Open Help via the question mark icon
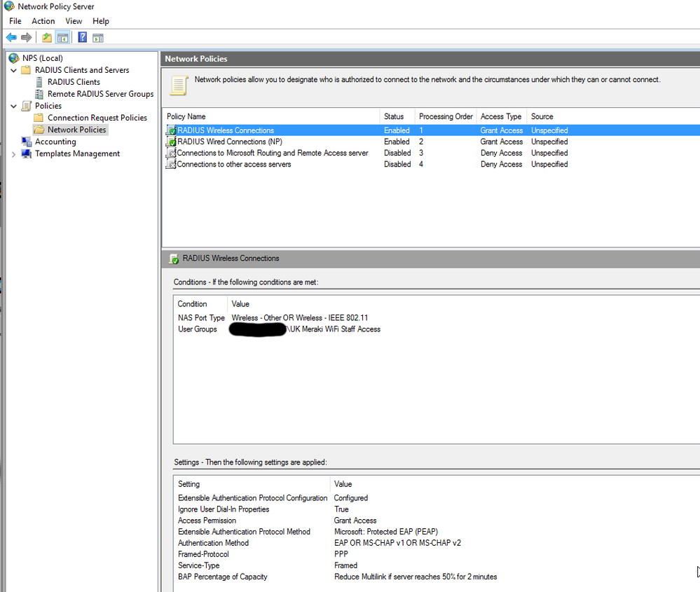 (83, 38)
